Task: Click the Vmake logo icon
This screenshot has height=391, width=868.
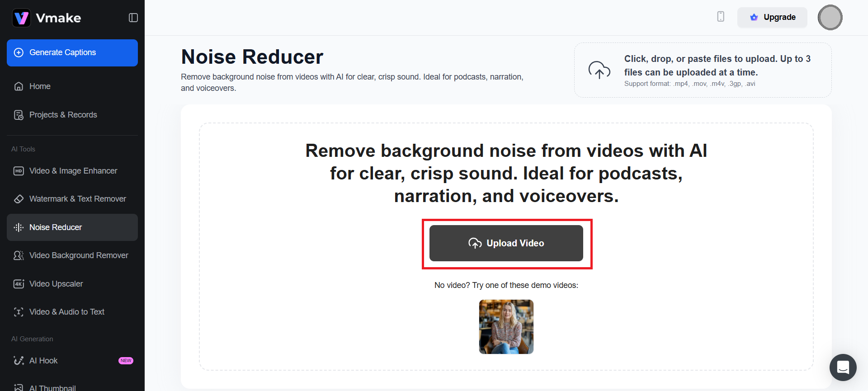Action: [x=21, y=18]
